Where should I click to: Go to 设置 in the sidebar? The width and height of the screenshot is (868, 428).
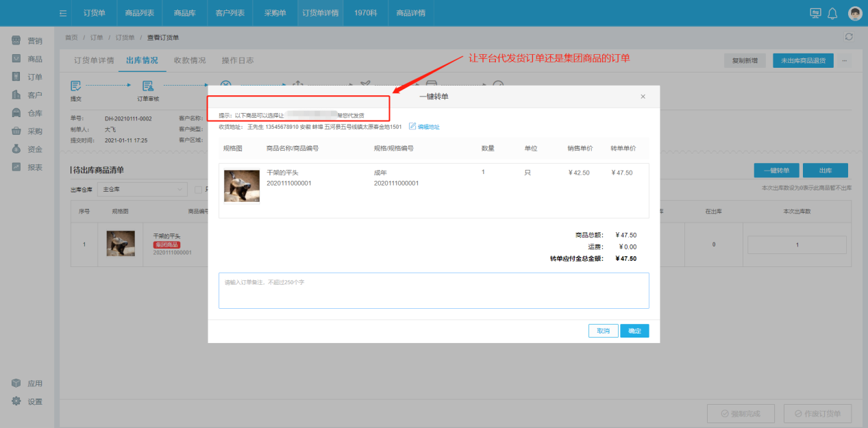(27, 401)
